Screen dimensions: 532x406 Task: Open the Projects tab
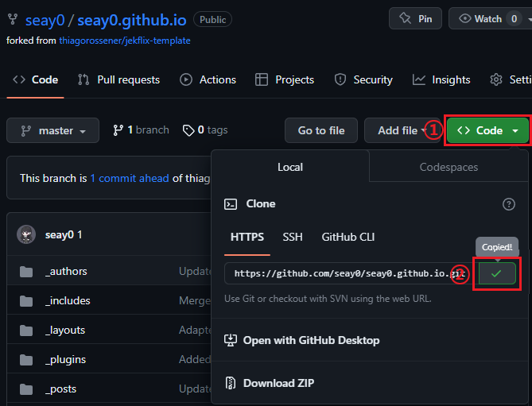[x=285, y=79]
